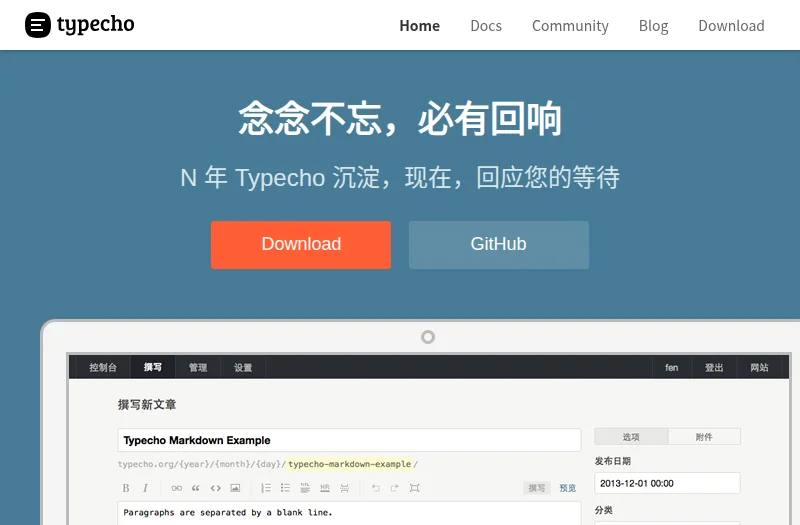This screenshot has width=800, height=525.
Task: Click the N 年 Typecho 沉淀 subtitle
Action: tap(400, 178)
